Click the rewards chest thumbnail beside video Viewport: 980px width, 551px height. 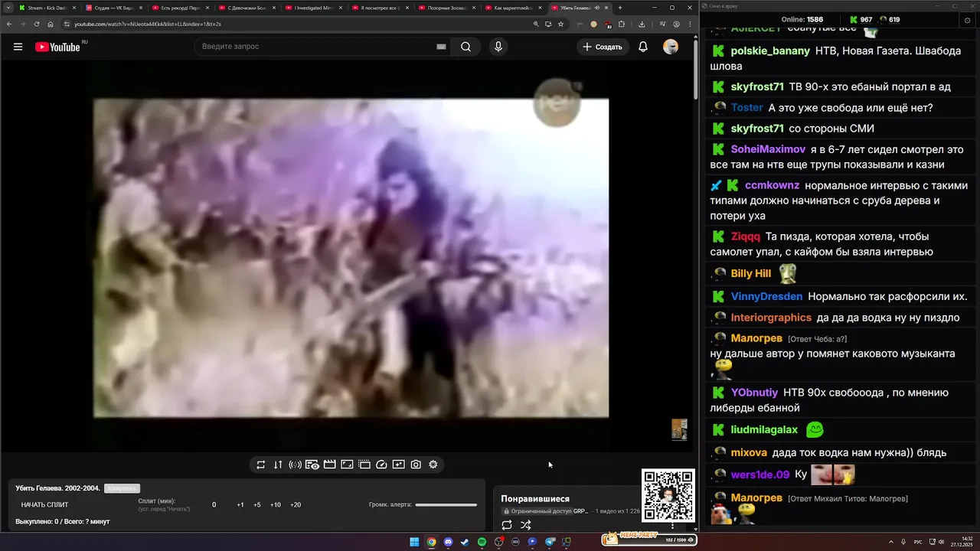coord(679,429)
